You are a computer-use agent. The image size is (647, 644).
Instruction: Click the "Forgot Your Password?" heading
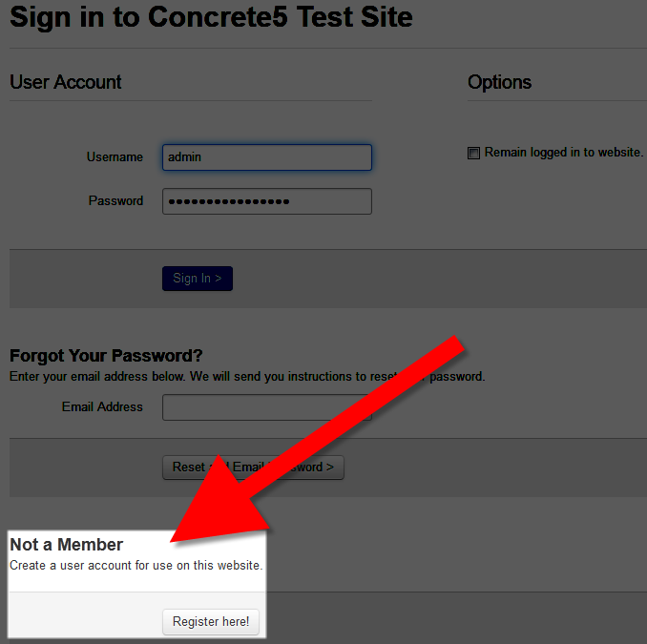click(x=106, y=357)
